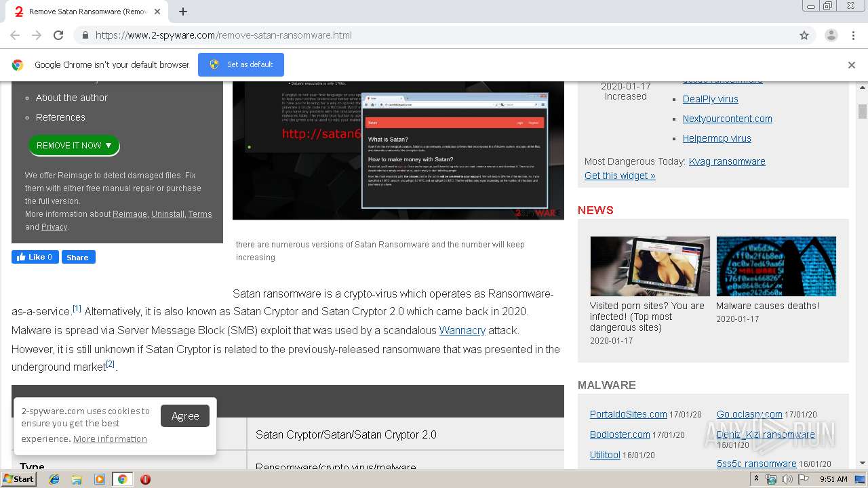Open the PortaldoSites.com malware link
Image resolution: width=868 pixels, height=488 pixels.
click(x=629, y=414)
